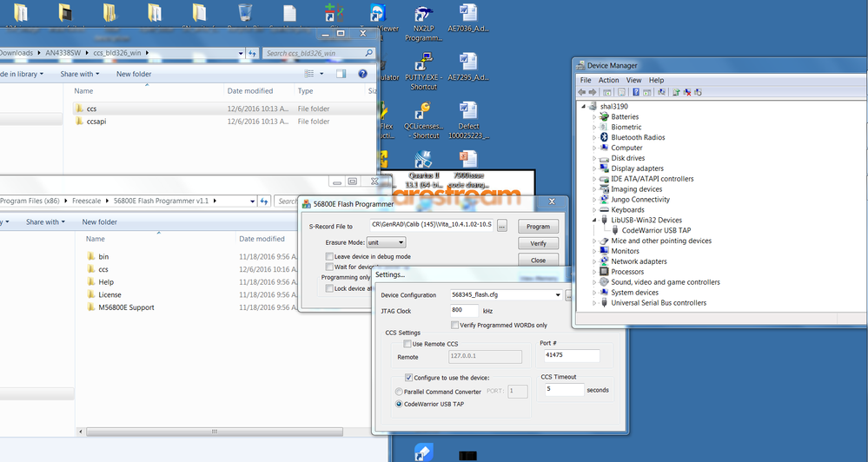Open Action menu in Device Manager
The image size is (868, 462).
click(x=608, y=80)
